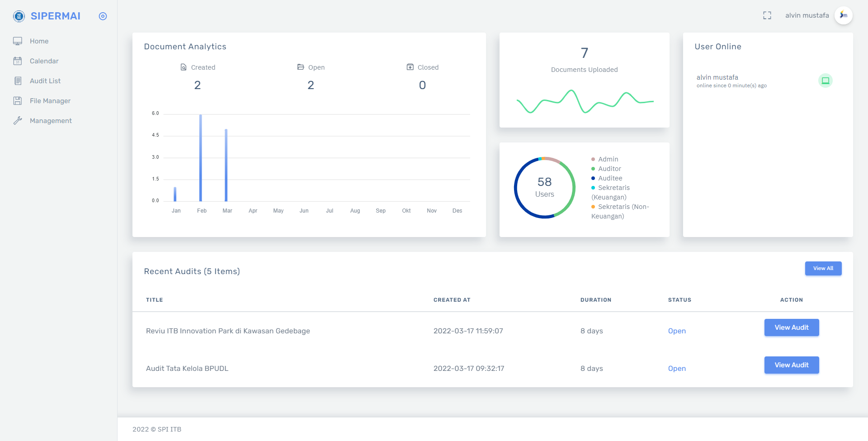View Audit for Audit Tata Kelola BPUDL
The width and height of the screenshot is (868, 441).
792,365
